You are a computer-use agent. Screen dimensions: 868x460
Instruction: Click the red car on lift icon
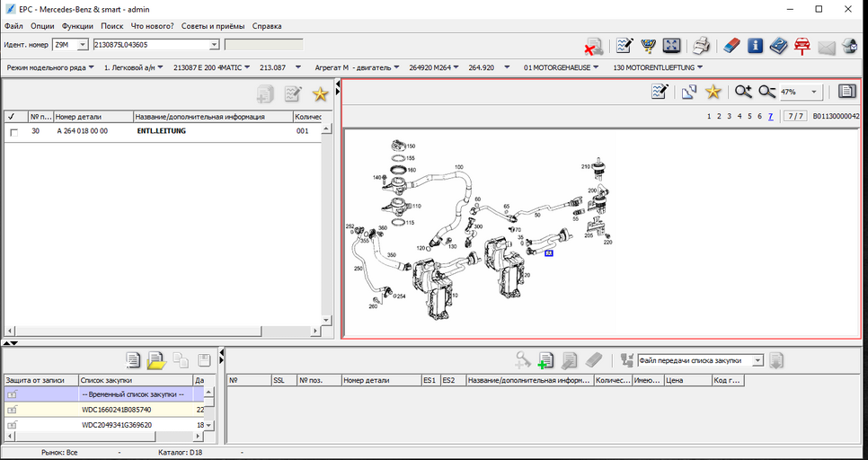click(802, 45)
